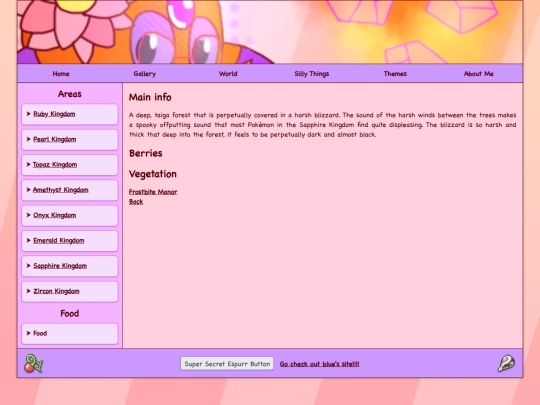Open the Emerald Kingdom link
The image size is (540, 405).
point(59,241)
